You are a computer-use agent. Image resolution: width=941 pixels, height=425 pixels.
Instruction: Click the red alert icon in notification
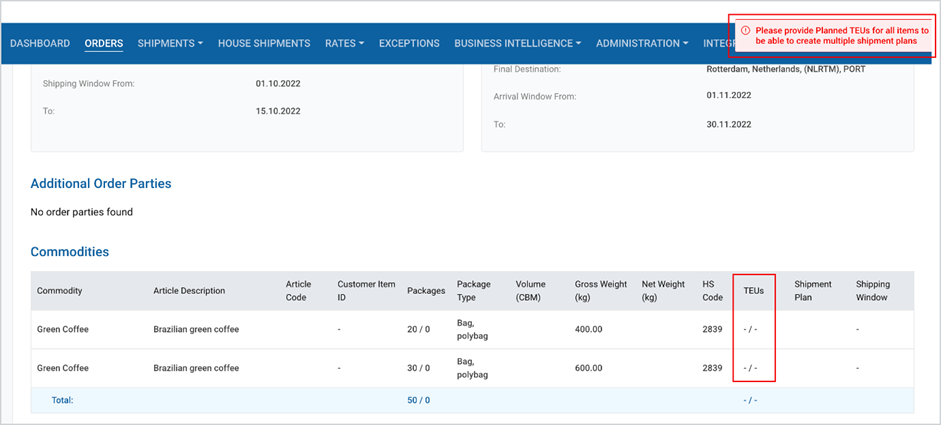[x=745, y=30]
